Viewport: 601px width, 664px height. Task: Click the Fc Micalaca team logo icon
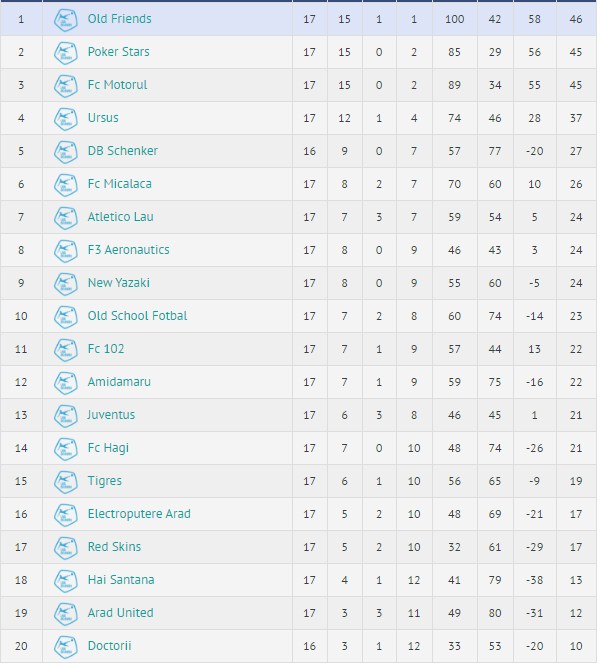coord(66,184)
